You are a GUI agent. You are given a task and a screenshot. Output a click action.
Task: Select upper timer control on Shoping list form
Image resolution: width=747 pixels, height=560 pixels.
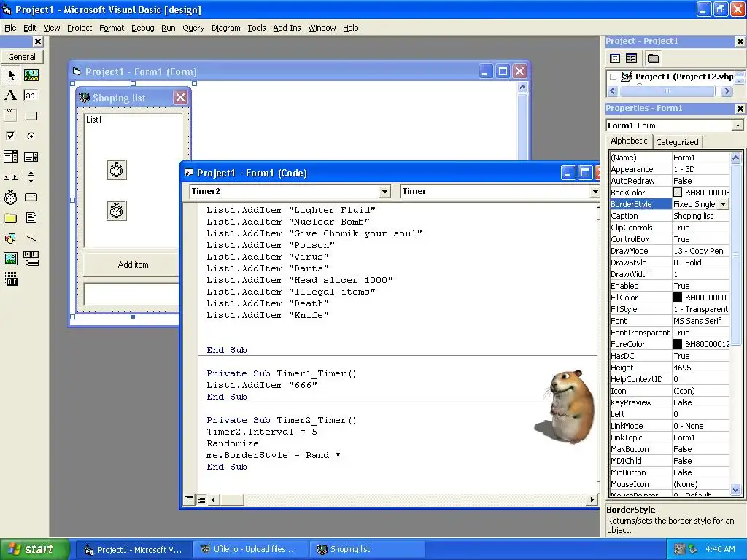click(x=117, y=170)
